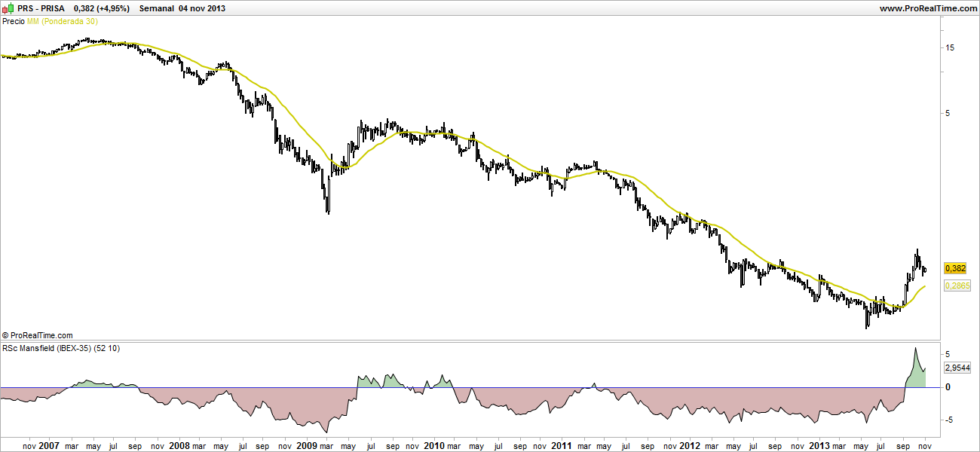Click the 2,9544 RSc Mansfield value tag
This screenshot has height=452, width=980.
(x=957, y=368)
